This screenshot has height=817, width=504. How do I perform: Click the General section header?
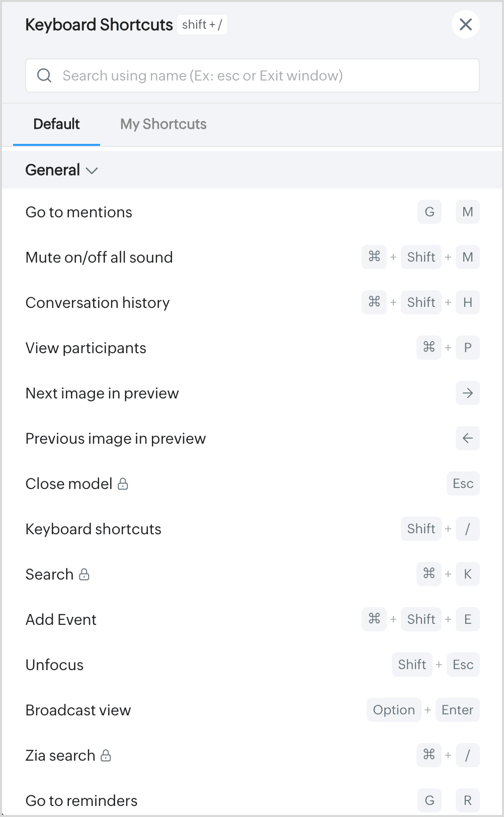53,170
